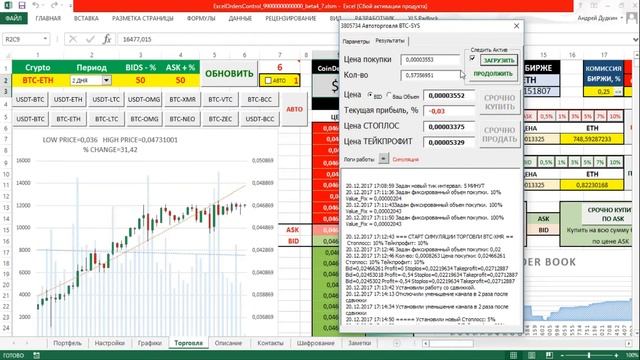Screen dimensions: 640x360
Task: Open the ФАЙЛ menu
Action: (13, 18)
